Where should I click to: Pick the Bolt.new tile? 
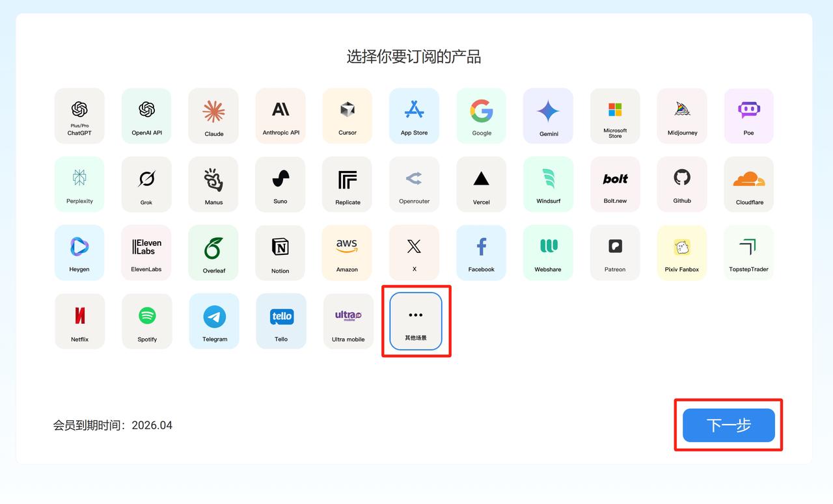point(615,184)
